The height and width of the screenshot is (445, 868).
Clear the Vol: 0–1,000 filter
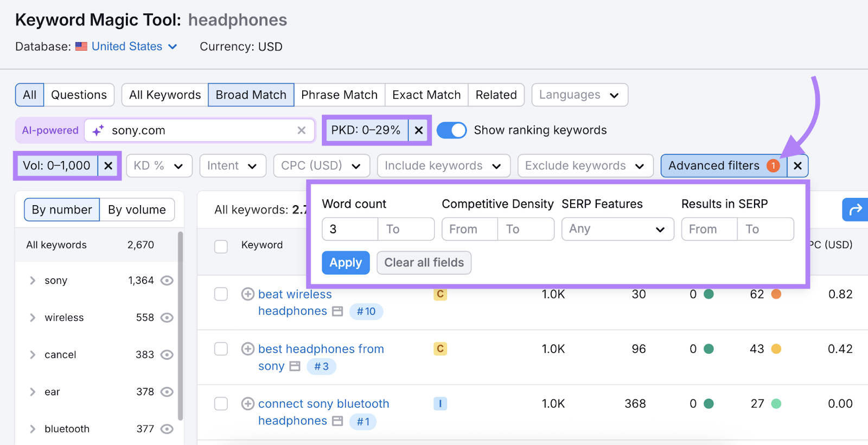tap(108, 166)
